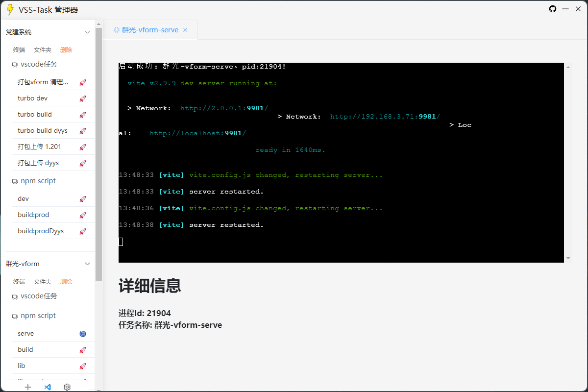Open settings gear at sidebar bottom

coord(67,387)
